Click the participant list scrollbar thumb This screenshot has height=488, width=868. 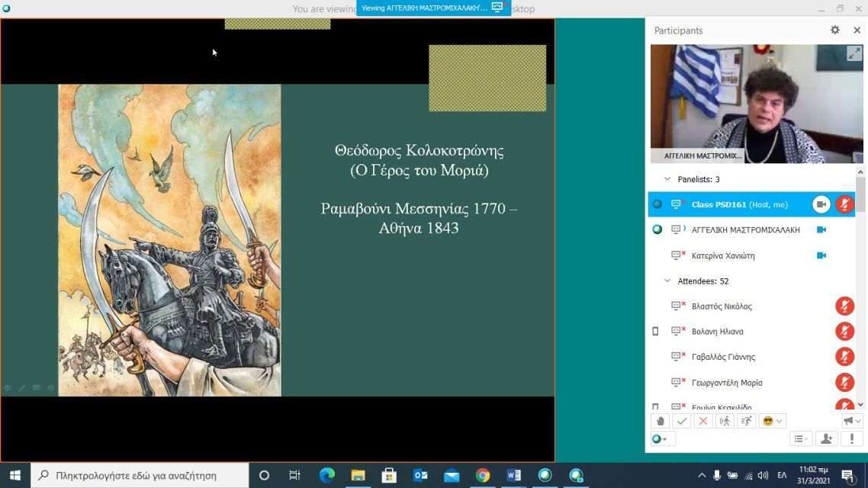coord(860,194)
